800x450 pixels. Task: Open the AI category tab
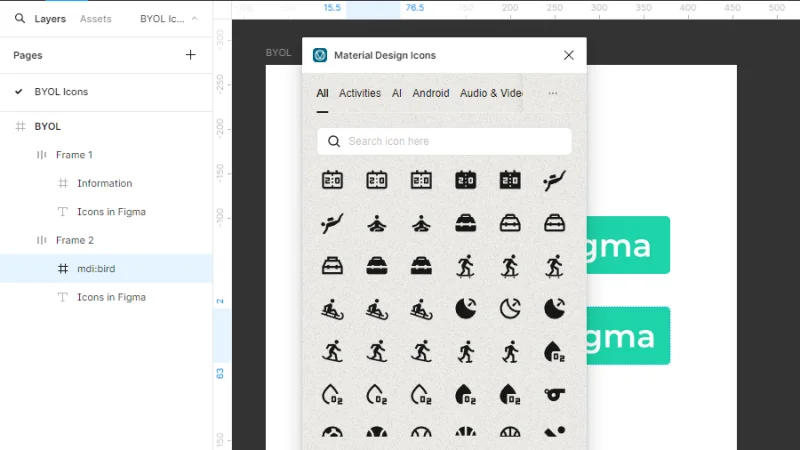click(396, 93)
